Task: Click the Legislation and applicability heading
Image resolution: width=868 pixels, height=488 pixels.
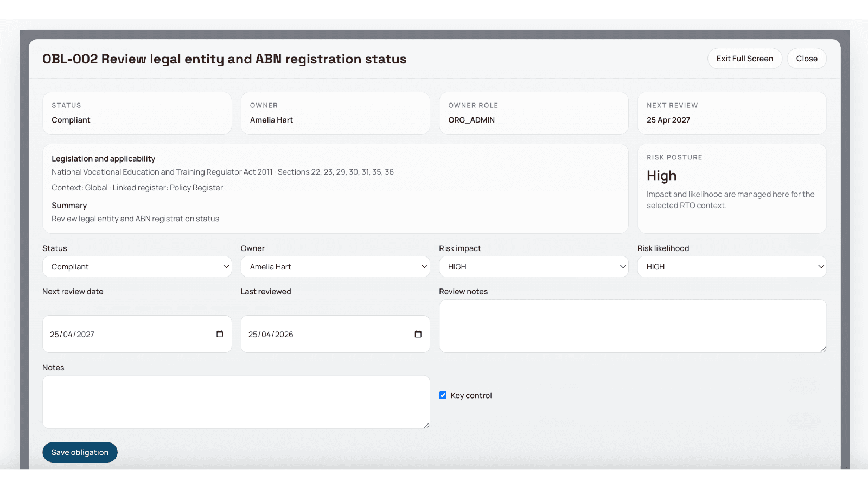Action: coord(103,159)
